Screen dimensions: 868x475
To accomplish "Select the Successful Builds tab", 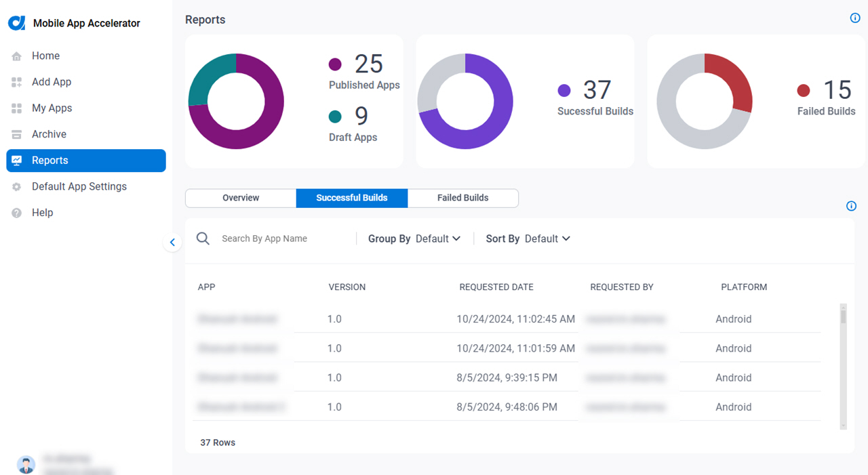I will 352,198.
